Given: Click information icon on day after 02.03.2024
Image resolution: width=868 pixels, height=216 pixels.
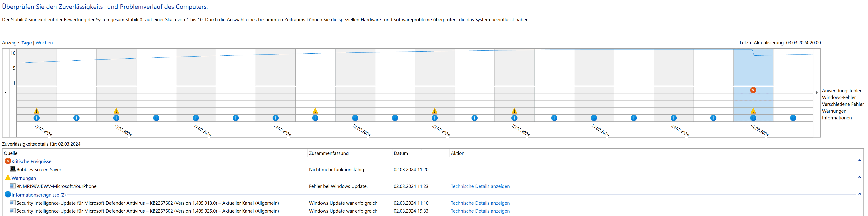Looking at the screenshot, I should click(793, 118).
